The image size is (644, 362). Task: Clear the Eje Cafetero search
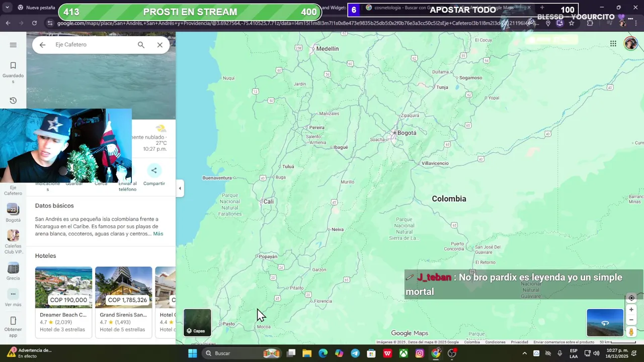pyautogui.click(x=159, y=45)
